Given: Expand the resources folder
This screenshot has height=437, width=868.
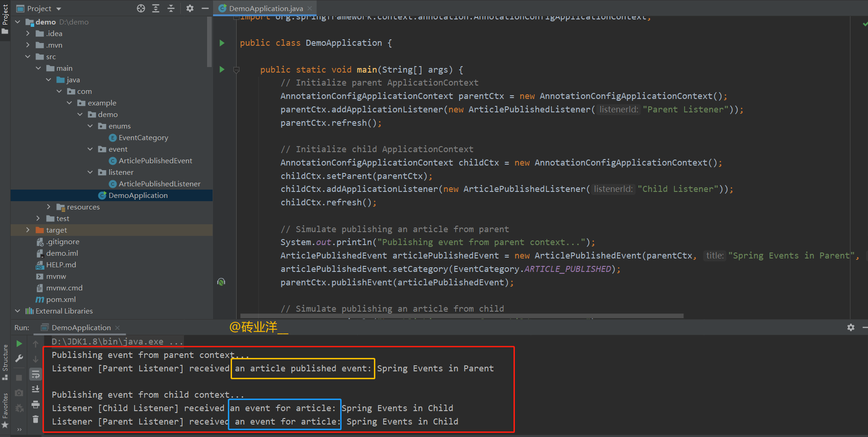Looking at the screenshot, I should [x=49, y=207].
